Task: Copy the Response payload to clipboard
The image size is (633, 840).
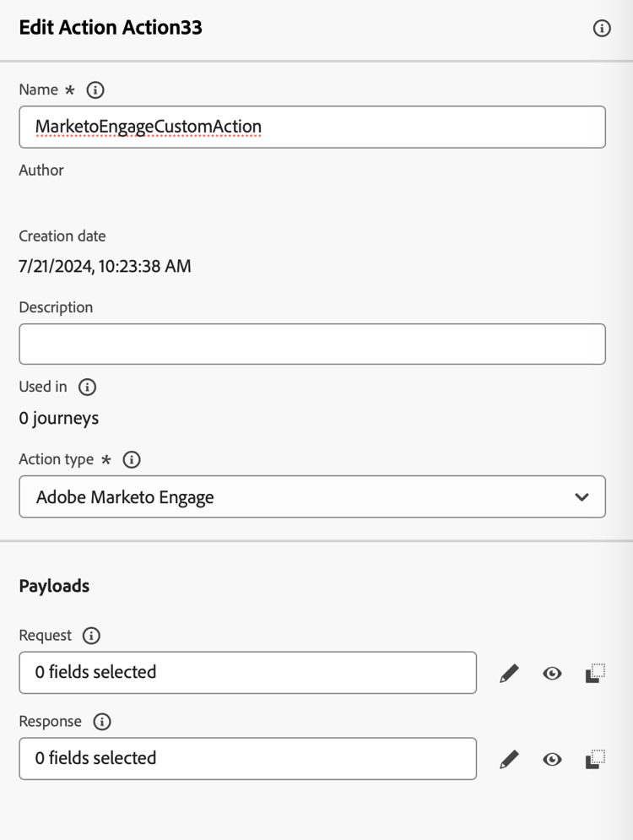Action: 595,759
